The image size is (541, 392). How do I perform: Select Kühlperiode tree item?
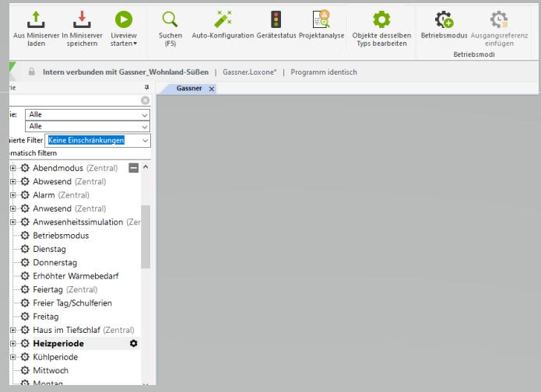point(55,357)
